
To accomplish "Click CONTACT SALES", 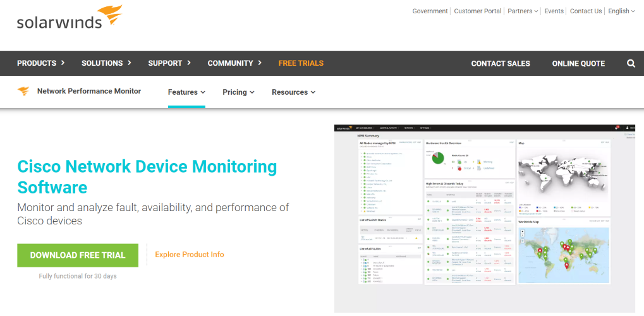I will tap(501, 64).
